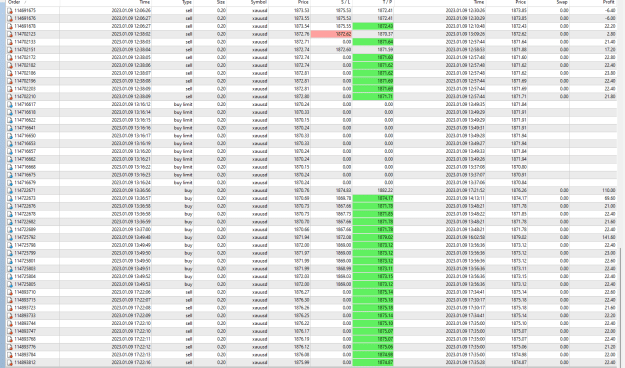Image resolution: width=625 pixels, height=368 pixels.
Task: Select the profit value 110.00
Action: (609, 191)
